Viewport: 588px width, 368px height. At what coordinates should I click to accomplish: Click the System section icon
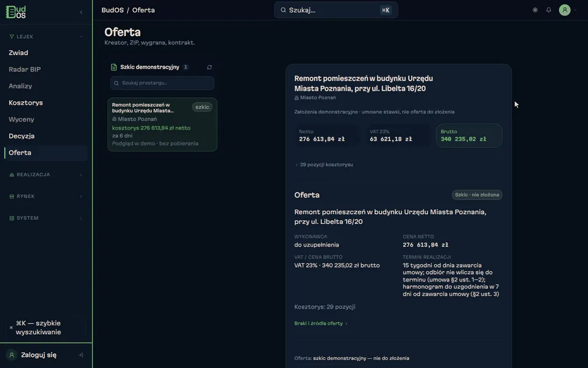[x=12, y=218]
